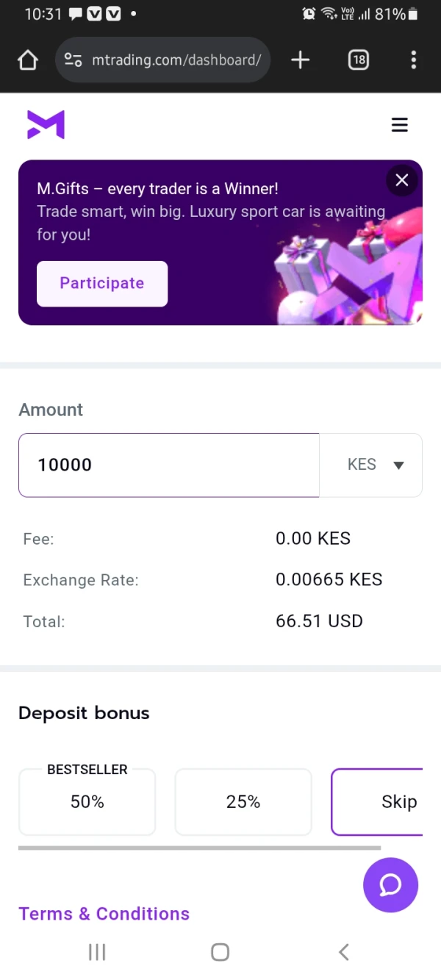Click the MTrading logo

tap(46, 125)
